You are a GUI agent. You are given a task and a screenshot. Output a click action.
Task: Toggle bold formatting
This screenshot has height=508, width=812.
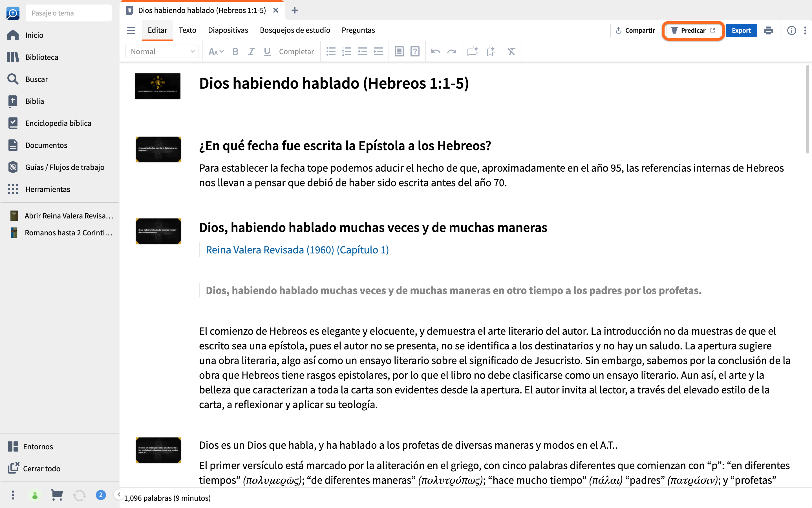click(x=235, y=51)
